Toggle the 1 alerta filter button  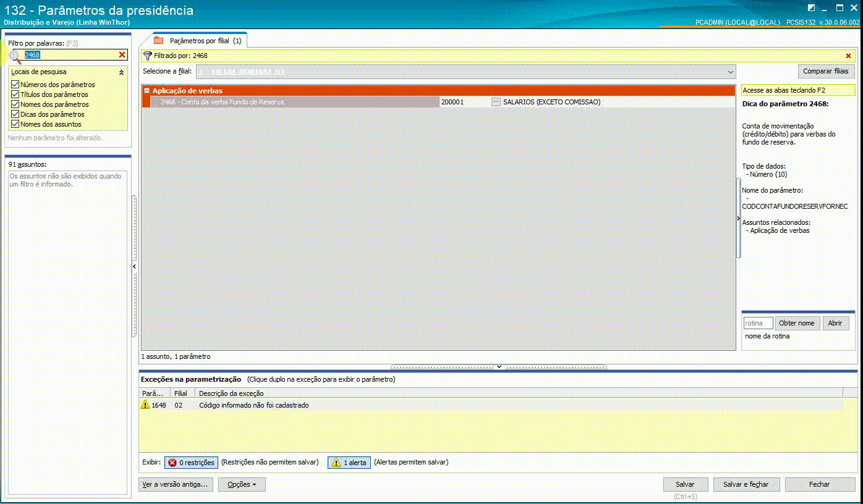[x=349, y=462]
